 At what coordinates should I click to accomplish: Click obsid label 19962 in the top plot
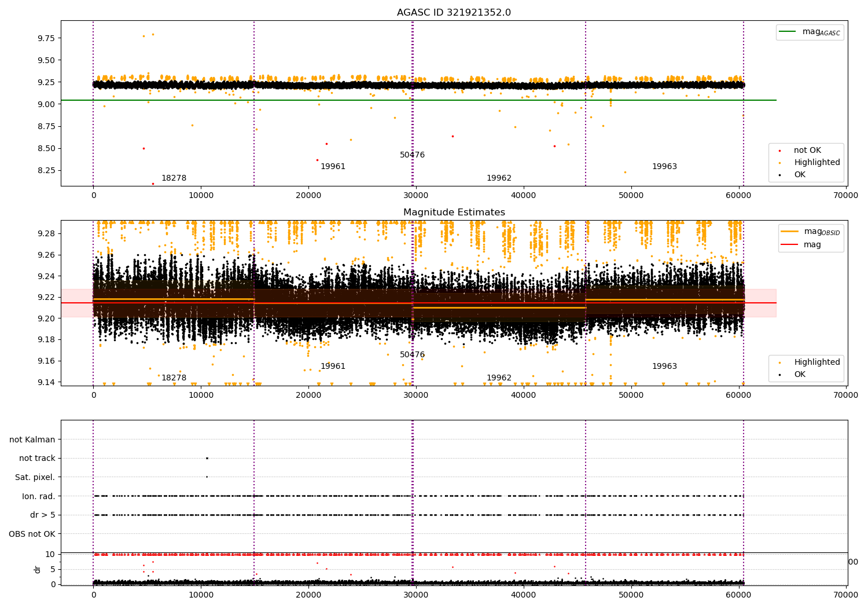(x=499, y=178)
